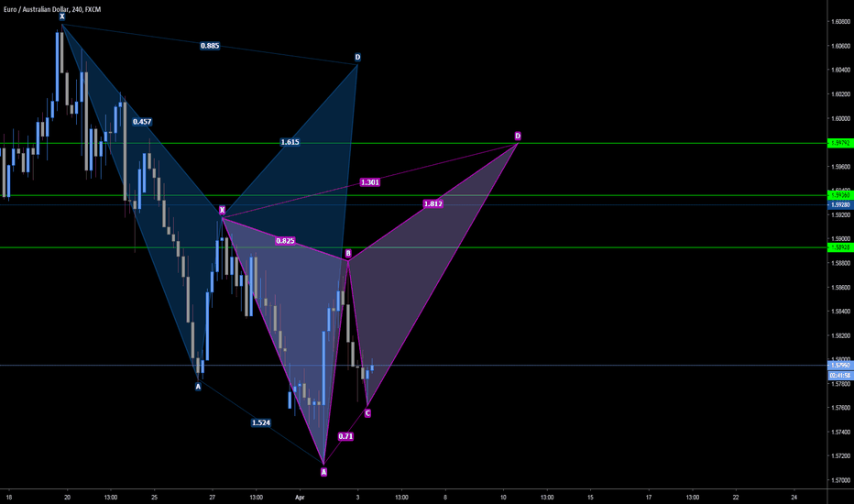
Task: Click the 1.812 ratio label
Action: tap(433, 203)
